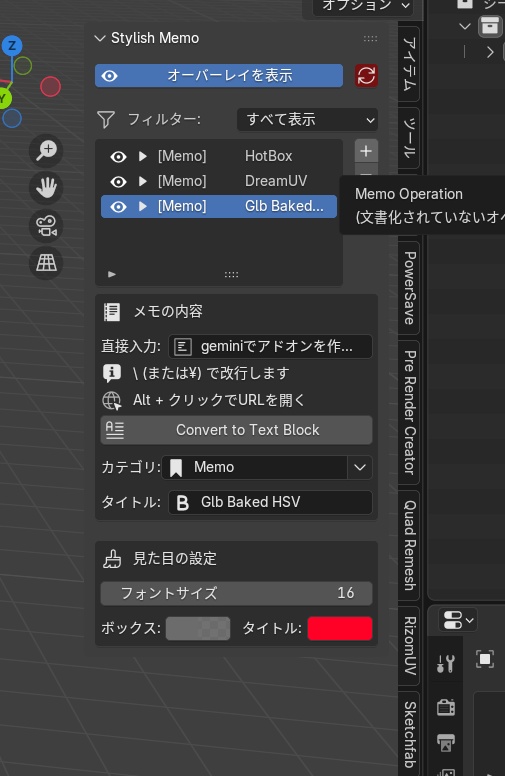505x776 pixels.
Task: Click Convert to Text Block button
Action: pyautogui.click(x=237, y=430)
